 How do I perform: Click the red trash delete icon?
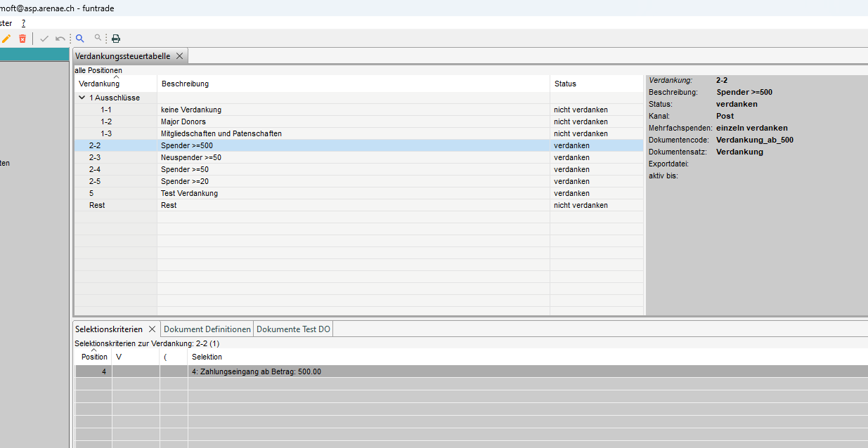[22, 39]
